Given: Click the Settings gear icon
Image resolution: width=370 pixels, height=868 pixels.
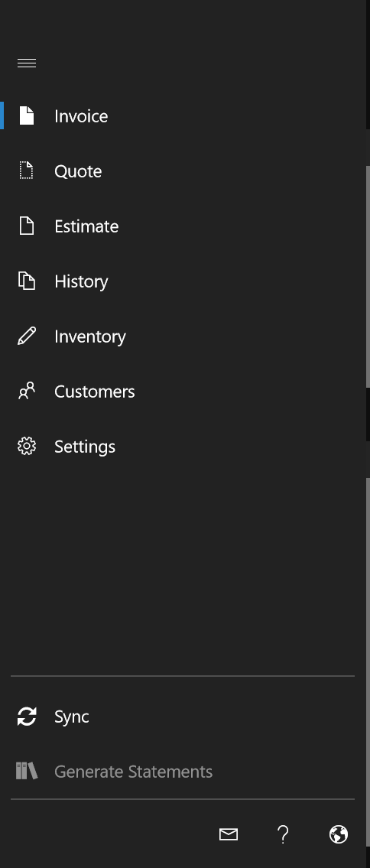Looking at the screenshot, I should pyautogui.click(x=27, y=446).
